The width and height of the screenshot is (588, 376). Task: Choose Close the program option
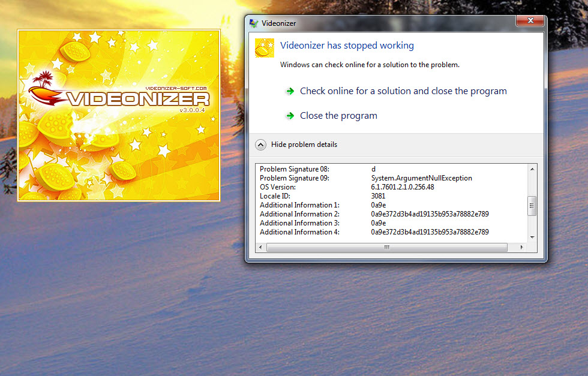tap(338, 116)
